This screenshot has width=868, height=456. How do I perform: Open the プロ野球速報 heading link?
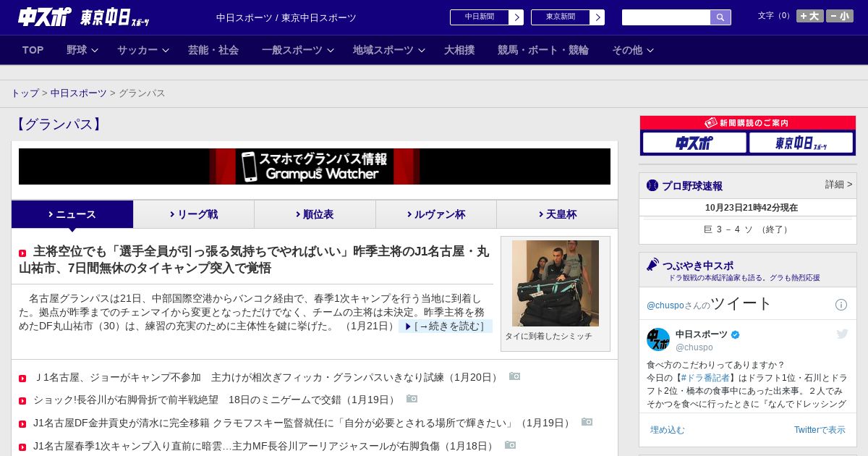pyautogui.click(x=692, y=186)
